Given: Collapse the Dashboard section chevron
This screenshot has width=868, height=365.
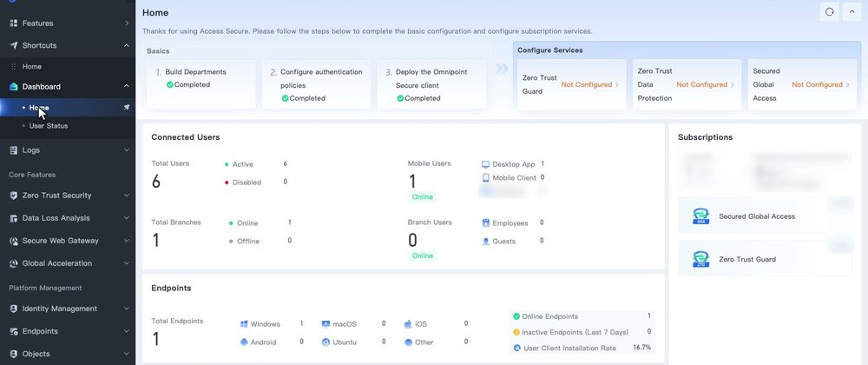Looking at the screenshot, I should [x=127, y=86].
